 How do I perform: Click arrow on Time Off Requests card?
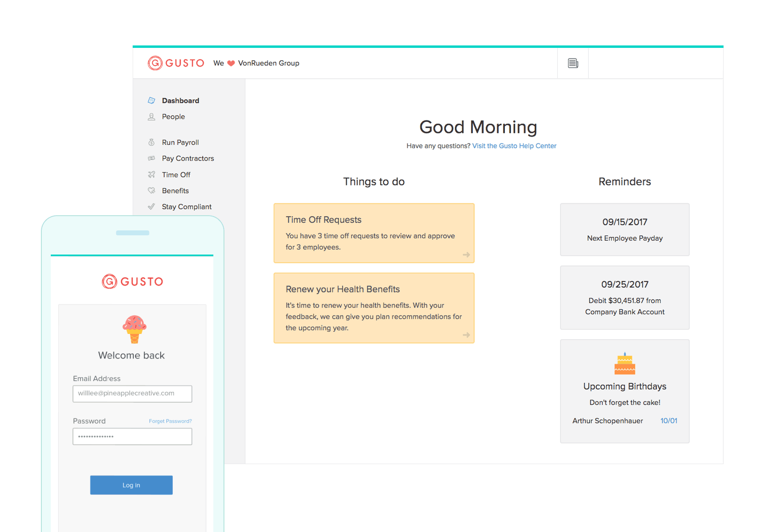point(466,255)
